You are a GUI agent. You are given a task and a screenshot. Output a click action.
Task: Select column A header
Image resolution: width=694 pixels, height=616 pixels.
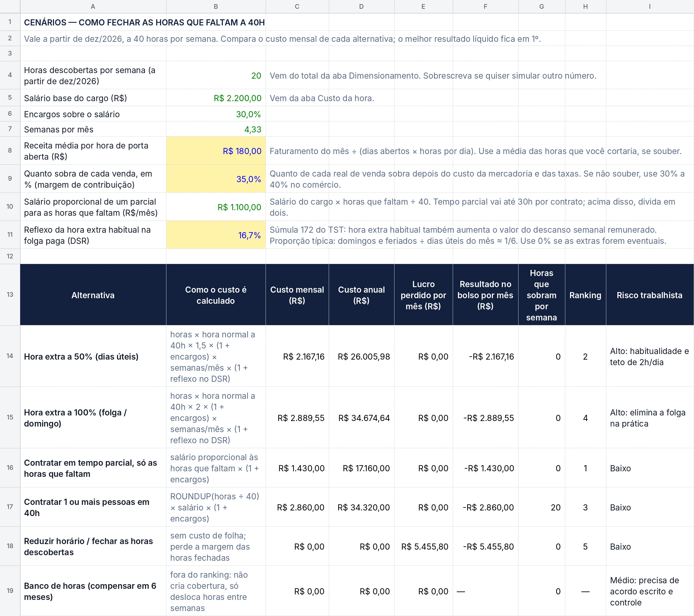(x=93, y=6)
